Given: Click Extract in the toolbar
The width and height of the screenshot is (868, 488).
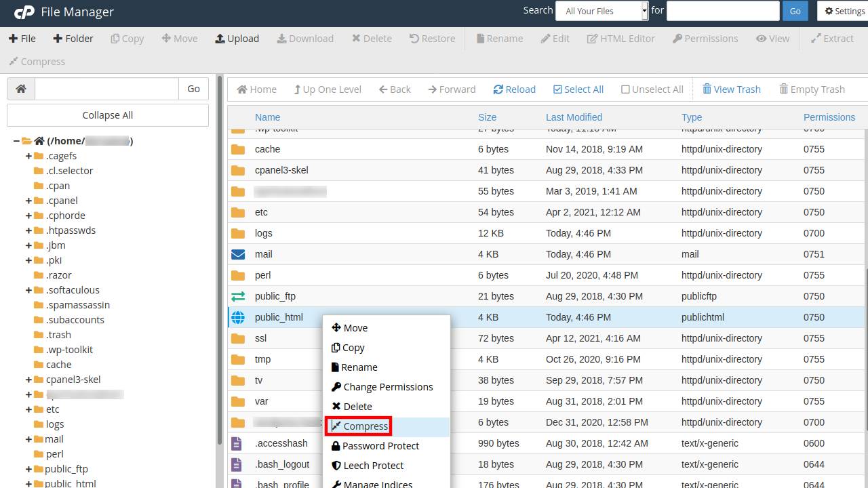Looking at the screenshot, I should pyautogui.click(x=833, y=39).
